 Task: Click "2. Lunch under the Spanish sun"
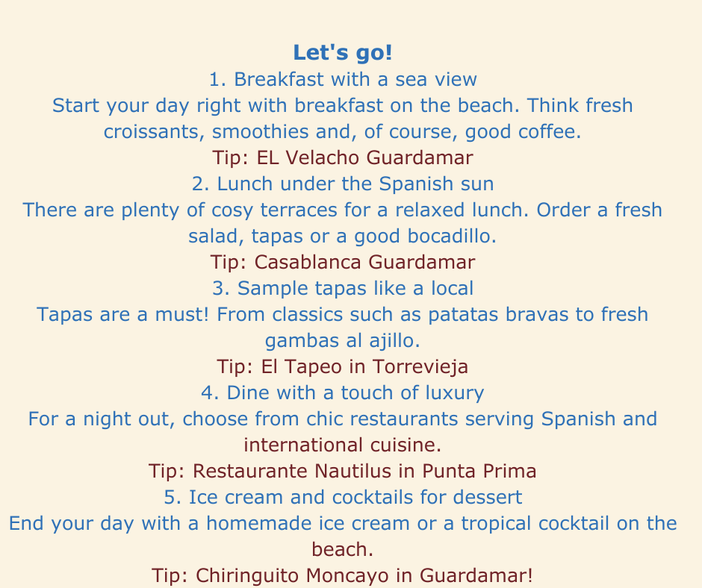[343, 184]
